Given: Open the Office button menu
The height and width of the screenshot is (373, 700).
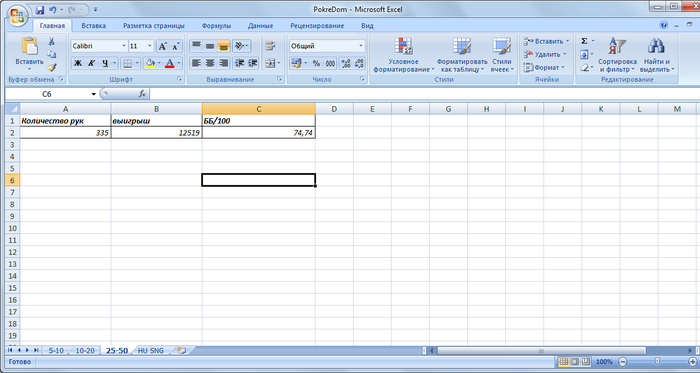Looking at the screenshot, I should point(17,17).
